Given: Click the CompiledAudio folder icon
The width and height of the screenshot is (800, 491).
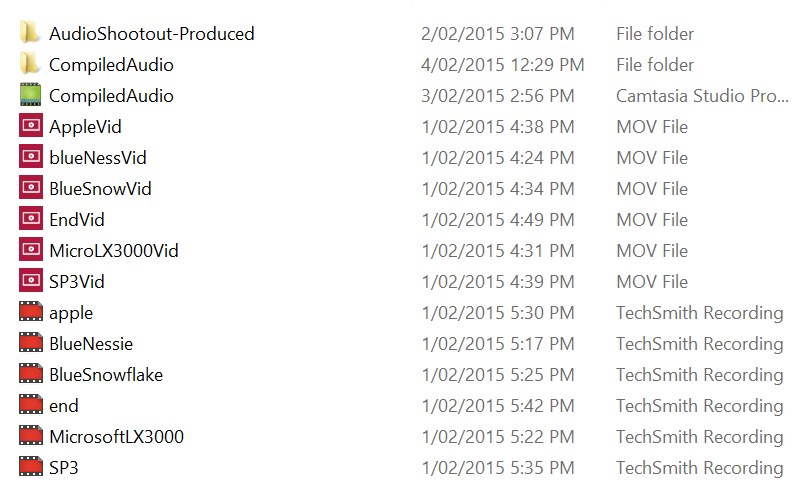Looking at the screenshot, I should tap(30, 65).
